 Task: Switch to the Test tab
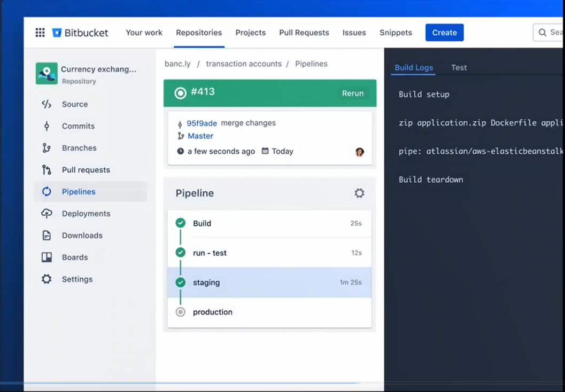[x=459, y=68]
